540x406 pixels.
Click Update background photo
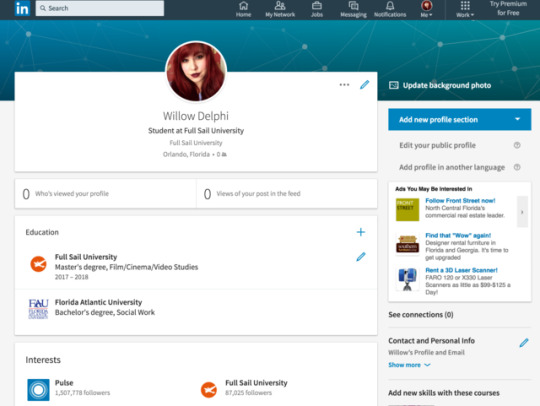pos(440,85)
